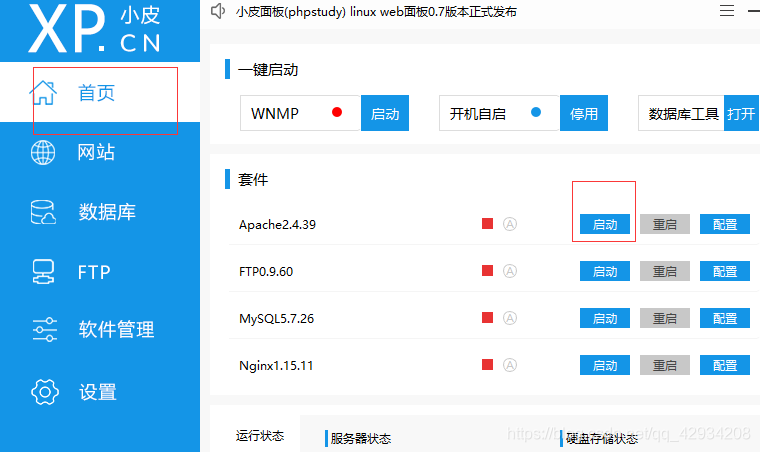Restart Apache2.4.39 with 重启
The height and width of the screenshot is (452, 760).
665,224
